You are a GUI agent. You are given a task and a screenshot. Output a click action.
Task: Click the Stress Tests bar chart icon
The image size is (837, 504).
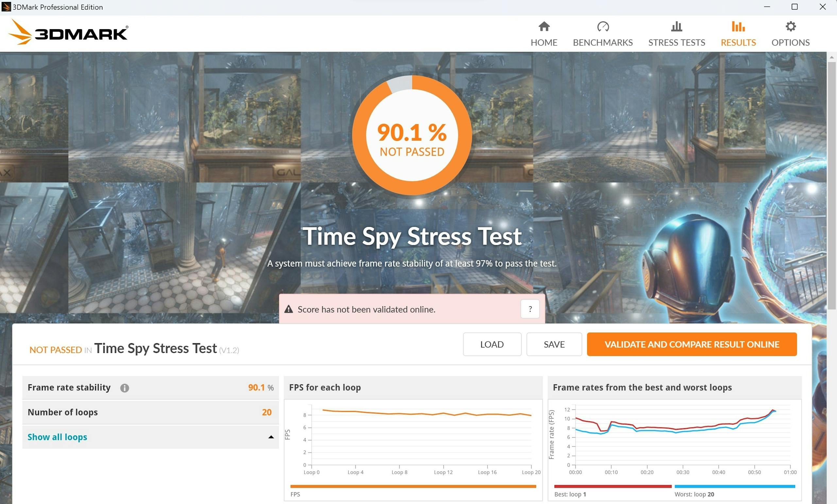[676, 26]
